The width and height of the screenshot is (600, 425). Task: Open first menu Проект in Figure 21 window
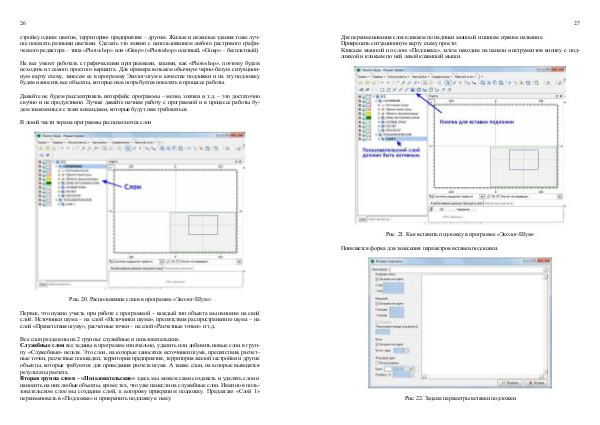pyautogui.click(x=363, y=77)
